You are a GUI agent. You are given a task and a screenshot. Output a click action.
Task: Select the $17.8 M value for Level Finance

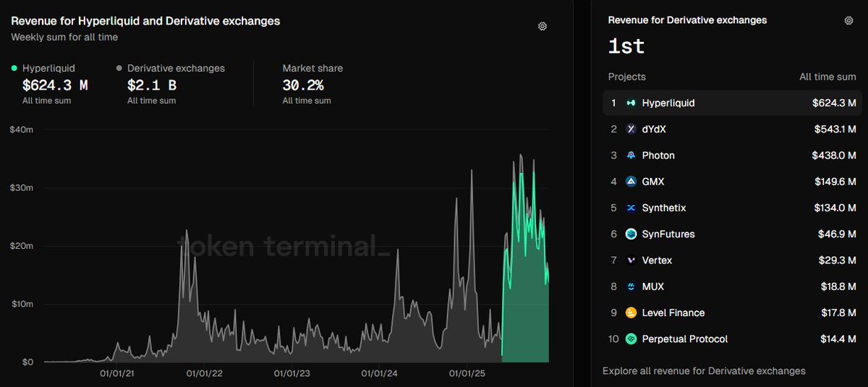pos(838,312)
